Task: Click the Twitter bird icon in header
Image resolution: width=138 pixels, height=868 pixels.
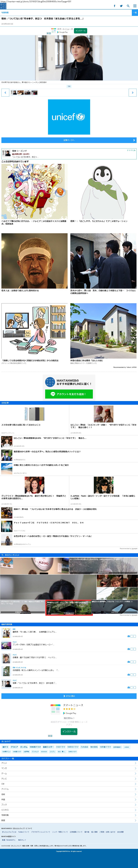Action: click(x=121, y=6)
